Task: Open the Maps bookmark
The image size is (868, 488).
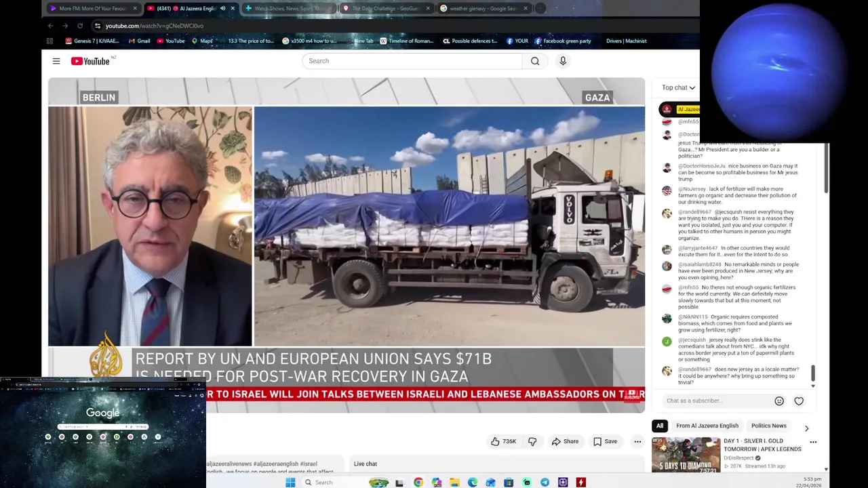Action: tap(202, 41)
